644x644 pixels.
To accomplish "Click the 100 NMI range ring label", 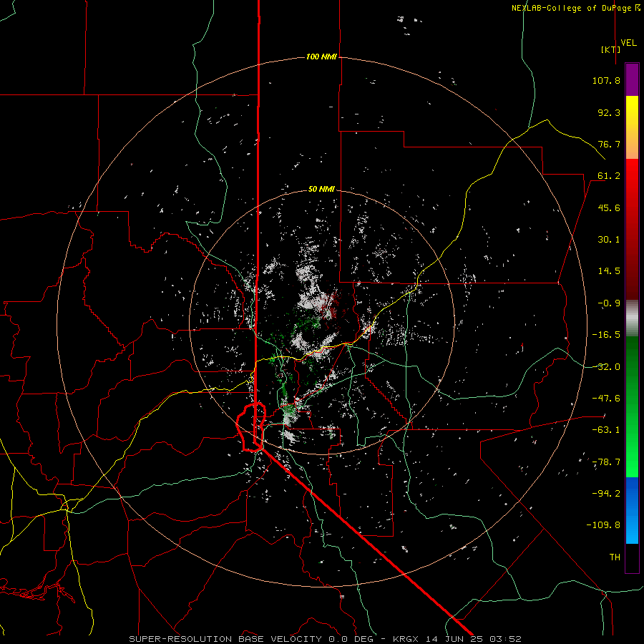I will point(321,57).
